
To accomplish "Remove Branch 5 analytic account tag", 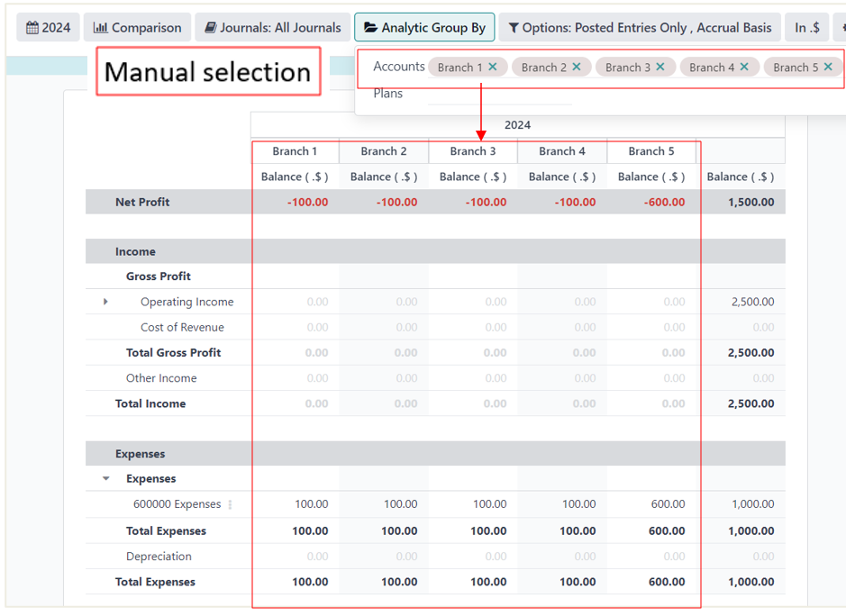I will click(x=828, y=67).
